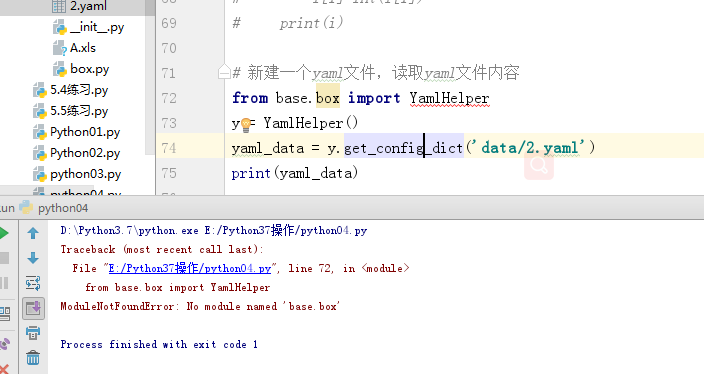Click the up arrow stack trace icon

click(x=33, y=233)
